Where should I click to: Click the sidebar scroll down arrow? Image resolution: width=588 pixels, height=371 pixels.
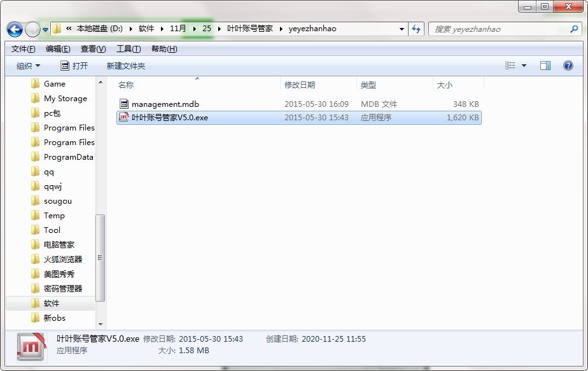pyautogui.click(x=101, y=324)
